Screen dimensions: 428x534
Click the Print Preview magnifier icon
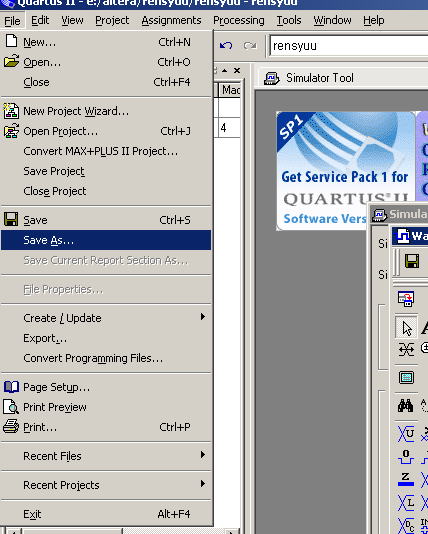(11, 407)
